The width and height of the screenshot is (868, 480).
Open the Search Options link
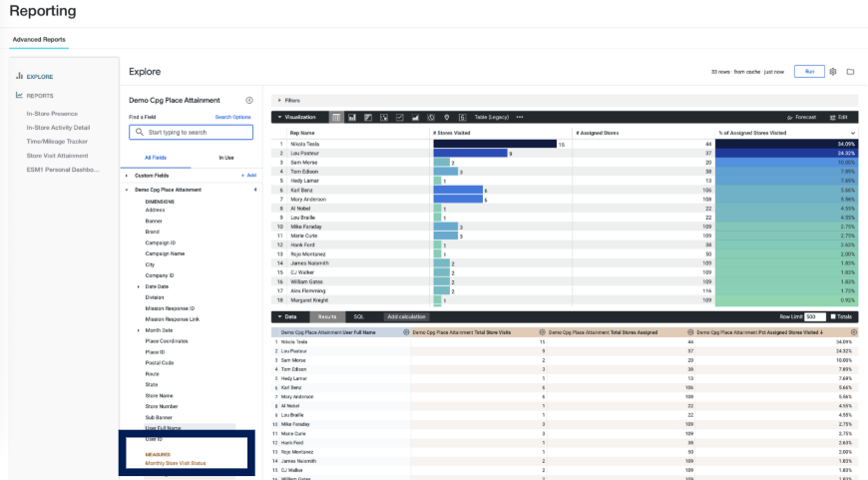(233, 117)
